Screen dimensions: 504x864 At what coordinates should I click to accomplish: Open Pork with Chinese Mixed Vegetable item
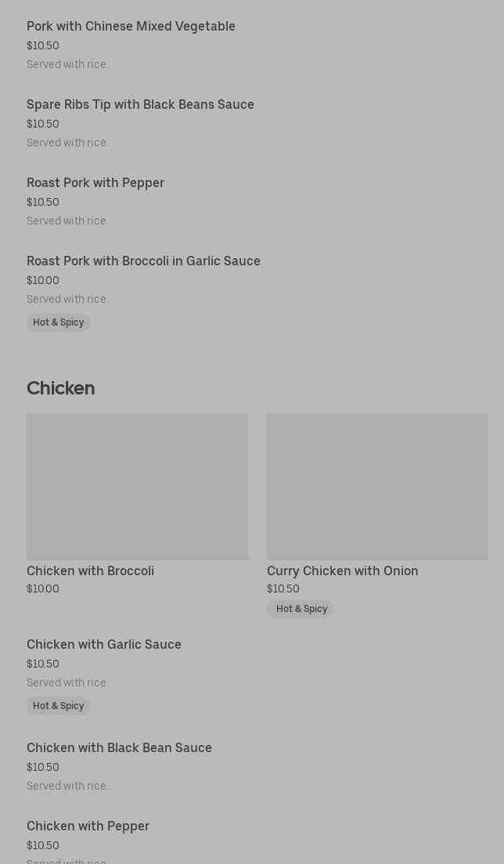coord(131,27)
